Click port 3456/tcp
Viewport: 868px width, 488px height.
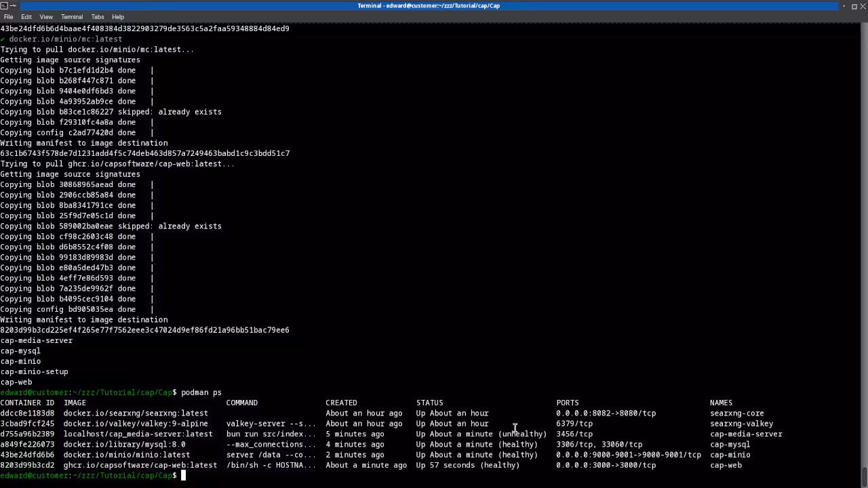coord(574,434)
